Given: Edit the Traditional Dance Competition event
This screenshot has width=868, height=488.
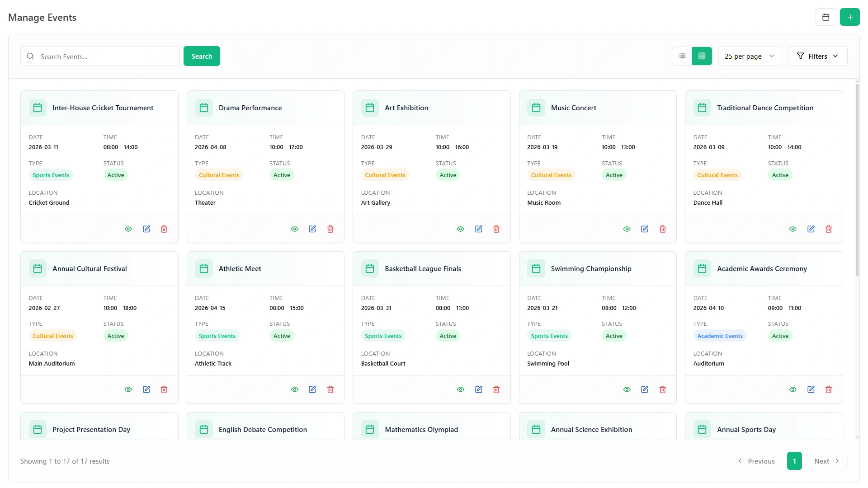Looking at the screenshot, I should click(x=811, y=229).
